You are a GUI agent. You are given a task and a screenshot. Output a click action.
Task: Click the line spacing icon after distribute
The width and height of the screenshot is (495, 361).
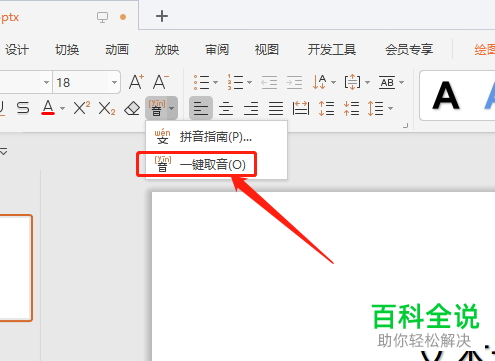point(326,108)
